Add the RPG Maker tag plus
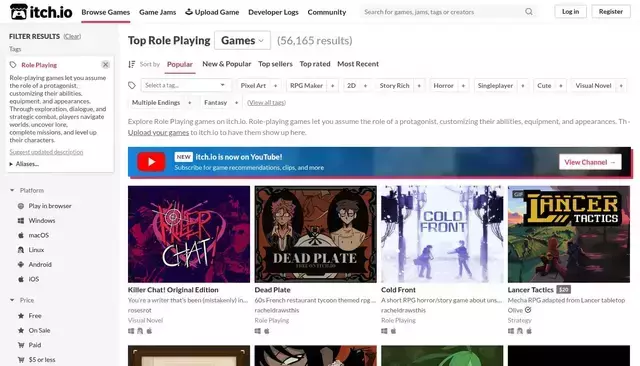This screenshot has width=640, height=366. tap(333, 86)
